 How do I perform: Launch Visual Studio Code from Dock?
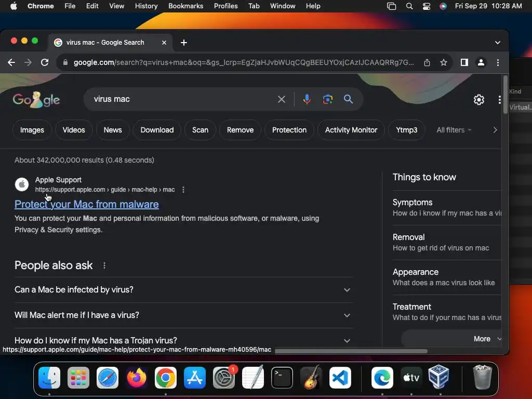coord(340,378)
